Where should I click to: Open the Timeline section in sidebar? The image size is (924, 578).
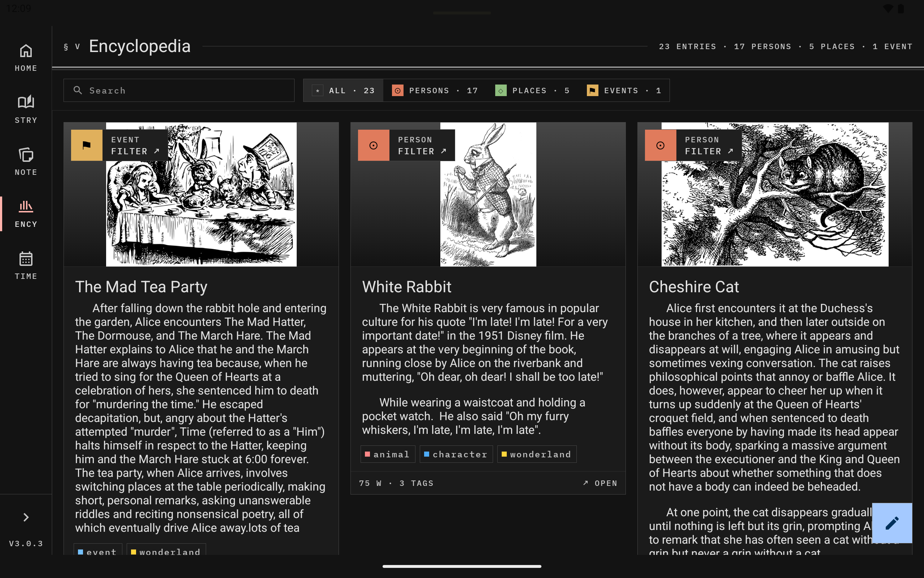click(26, 266)
